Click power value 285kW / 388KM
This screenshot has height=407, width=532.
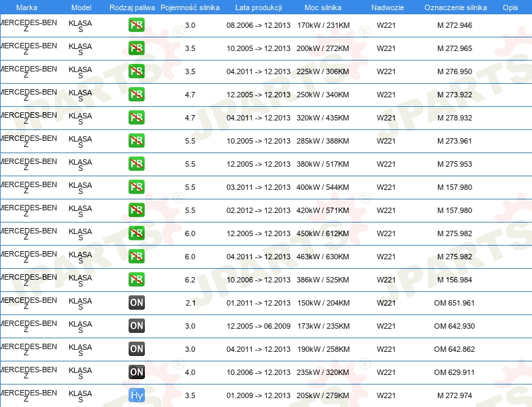pyautogui.click(x=322, y=140)
